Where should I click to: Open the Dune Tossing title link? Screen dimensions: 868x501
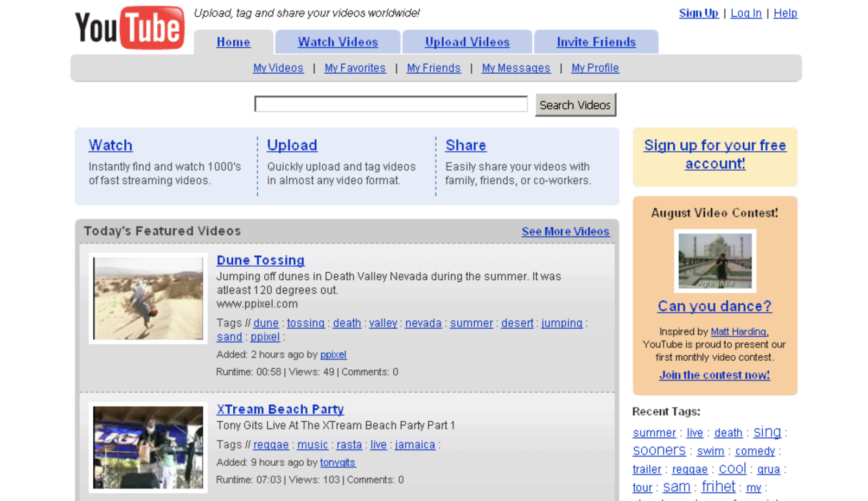click(x=260, y=260)
